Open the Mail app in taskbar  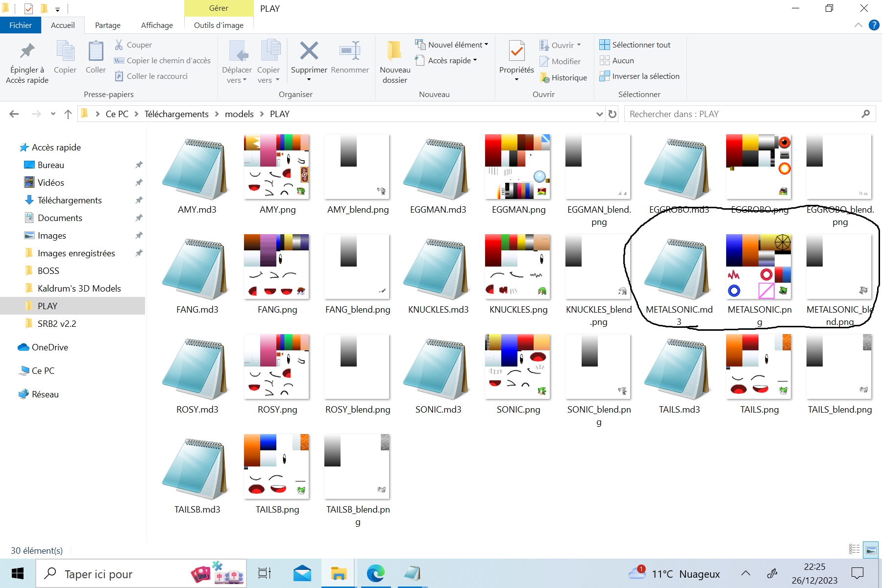click(302, 573)
